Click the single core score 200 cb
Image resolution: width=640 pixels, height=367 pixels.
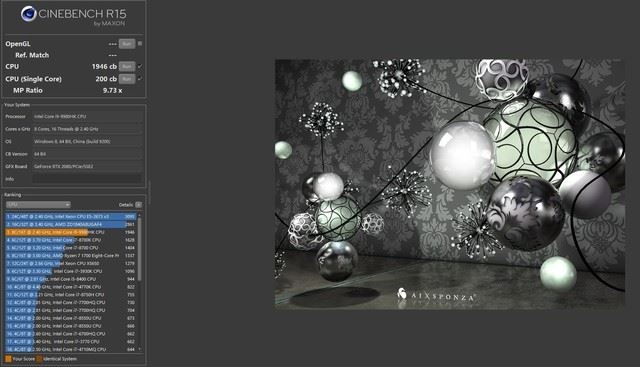click(x=106, y=79)
